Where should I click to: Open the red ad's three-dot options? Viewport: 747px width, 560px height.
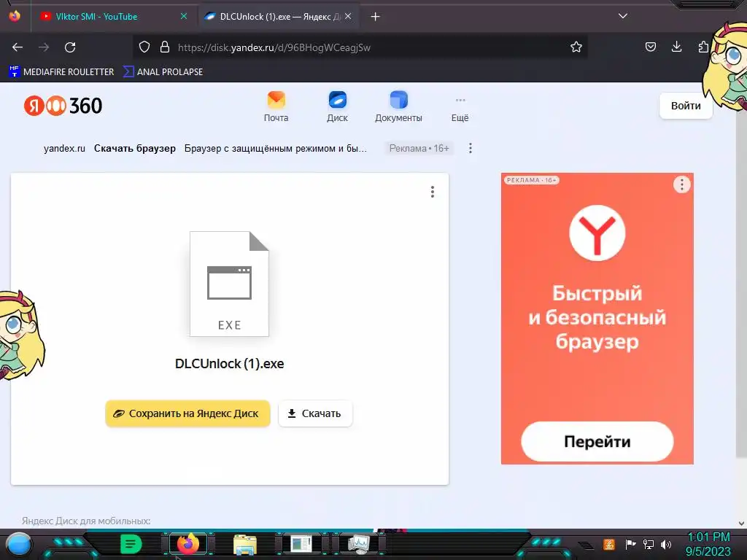pyautogui.click(x=682, y=184)
